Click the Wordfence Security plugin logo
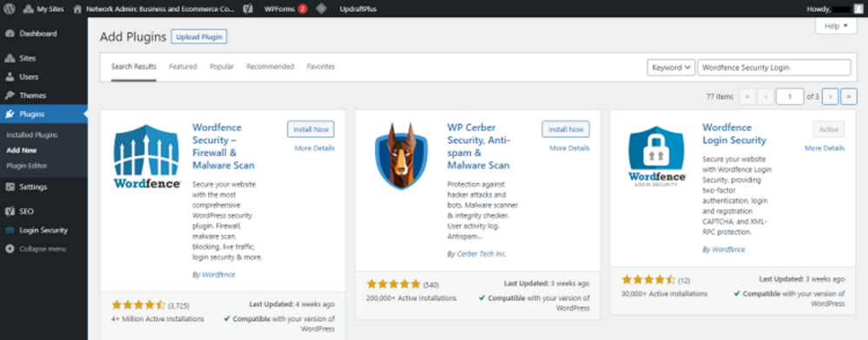 coord(147,156)
